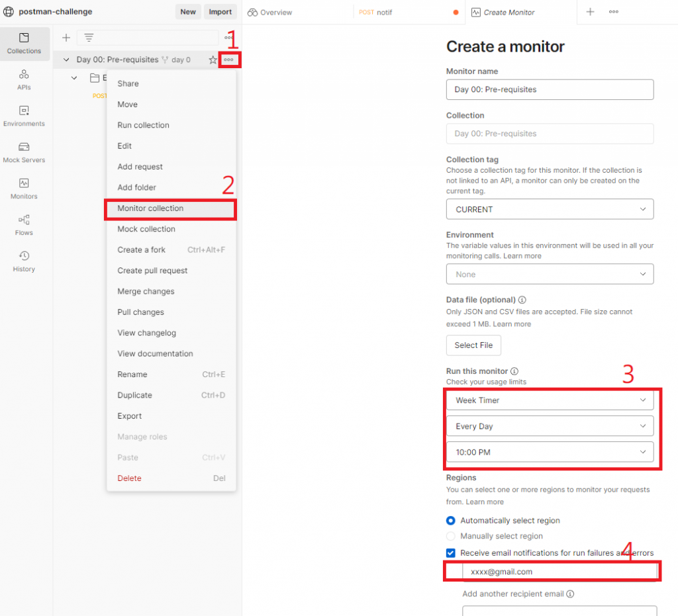Click info icon beside Add another recipient email
The height and width of the screenshot is (616, 678).
coord(570,594)
